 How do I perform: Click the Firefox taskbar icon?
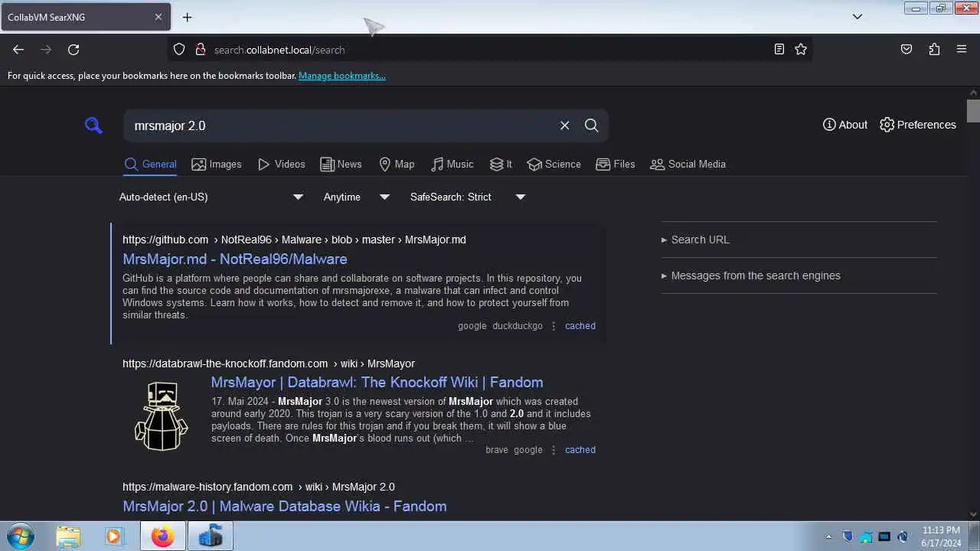pos(162,536)
